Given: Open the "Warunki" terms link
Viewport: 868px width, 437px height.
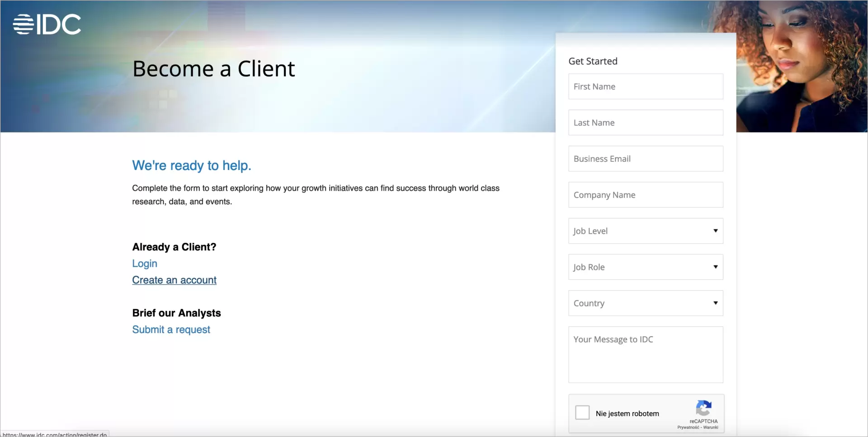Looking at the screenshot, I should click(x=711, y=427).
